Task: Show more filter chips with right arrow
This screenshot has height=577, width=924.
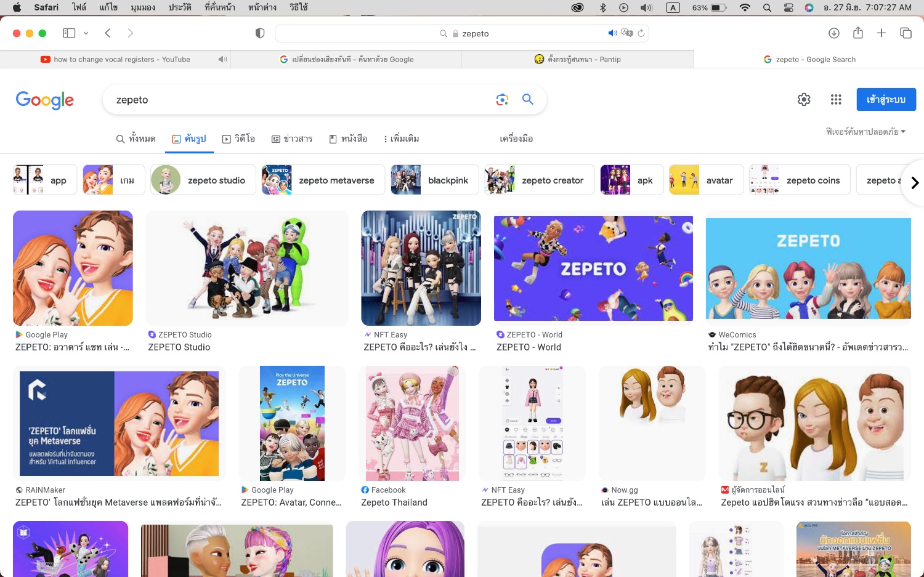Action: tap(915, 182)
